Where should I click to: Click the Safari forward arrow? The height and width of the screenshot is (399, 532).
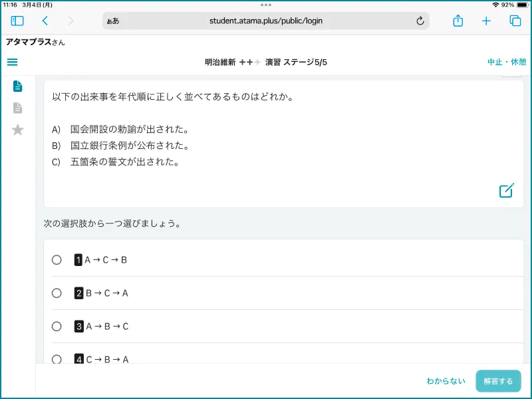70,21
